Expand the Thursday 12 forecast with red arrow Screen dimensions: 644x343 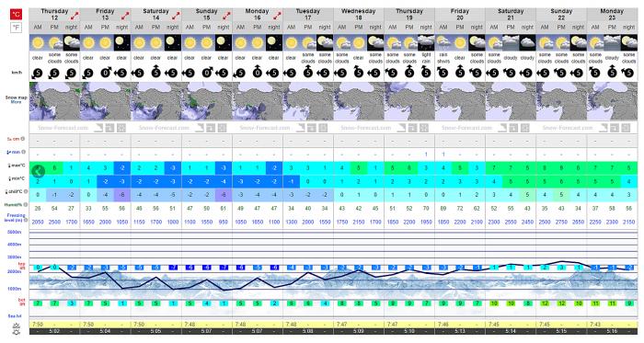(75, 16)
